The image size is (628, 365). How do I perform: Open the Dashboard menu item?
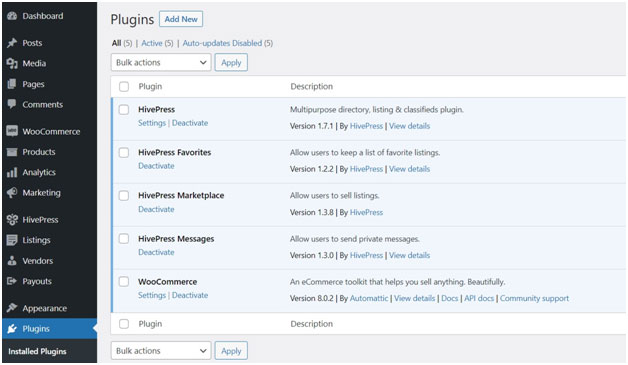pyautogui.click(x=43, y=16)
